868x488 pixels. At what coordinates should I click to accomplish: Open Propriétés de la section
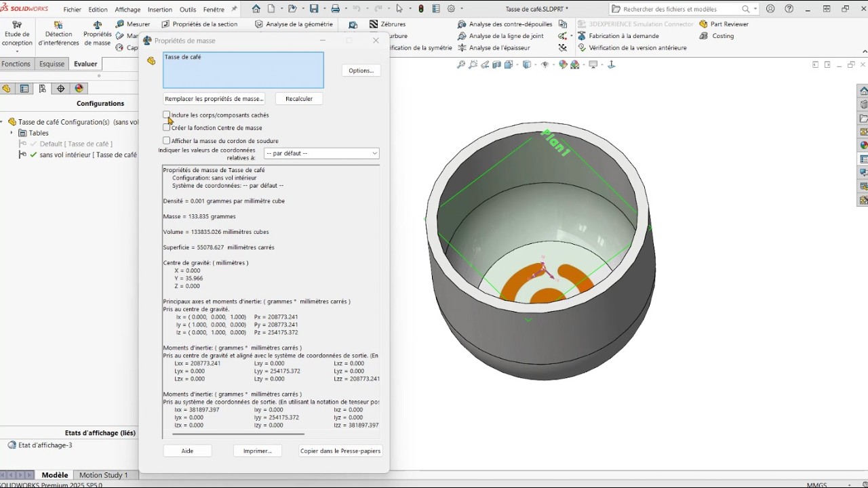pyautogui.click(x=199, y=24)
